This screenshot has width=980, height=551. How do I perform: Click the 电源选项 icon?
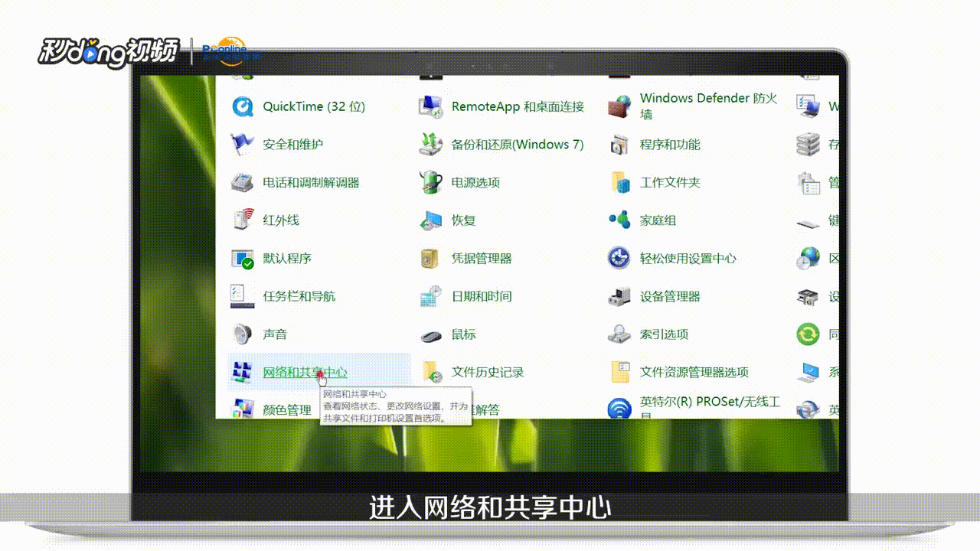click(431, 182)
